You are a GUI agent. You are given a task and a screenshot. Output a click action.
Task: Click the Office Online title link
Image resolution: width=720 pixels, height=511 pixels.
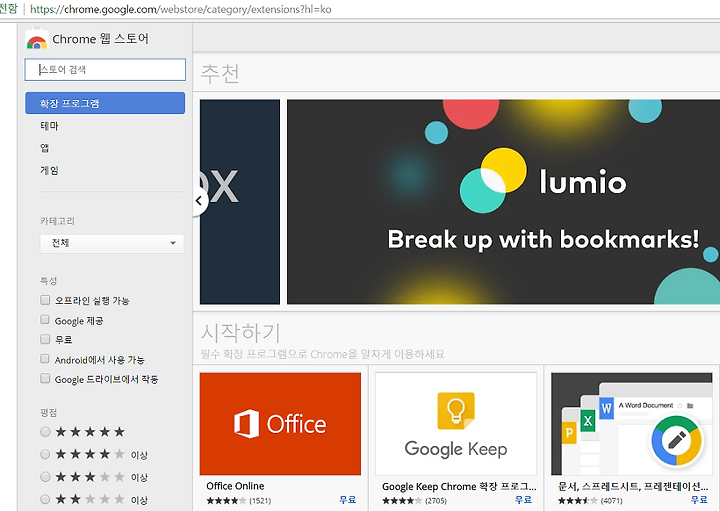(x=235, y=486)
